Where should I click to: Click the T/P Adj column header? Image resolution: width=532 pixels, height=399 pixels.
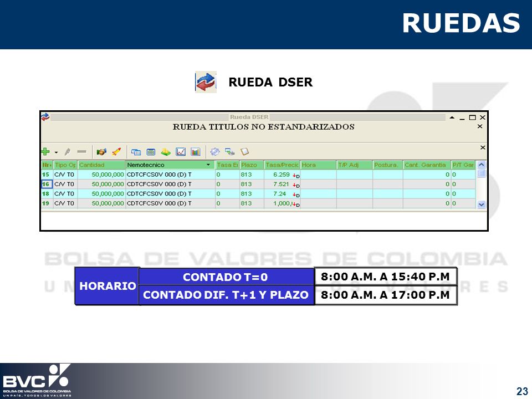[355, 165]
